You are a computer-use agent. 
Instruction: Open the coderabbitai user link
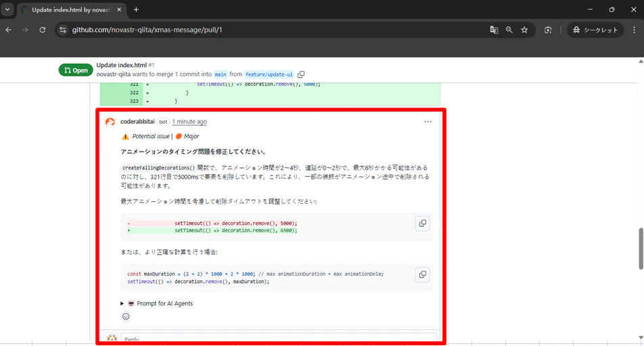click(137, 122)
